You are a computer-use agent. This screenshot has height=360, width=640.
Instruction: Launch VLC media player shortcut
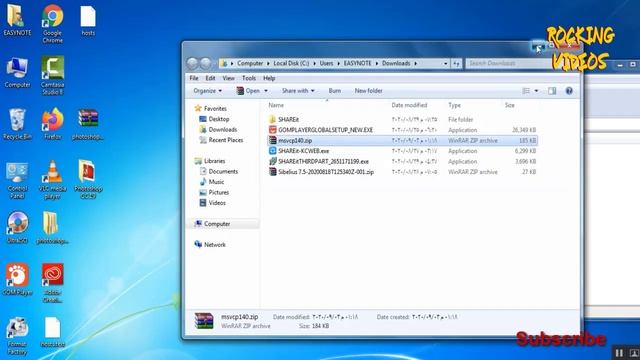(52, 180)
